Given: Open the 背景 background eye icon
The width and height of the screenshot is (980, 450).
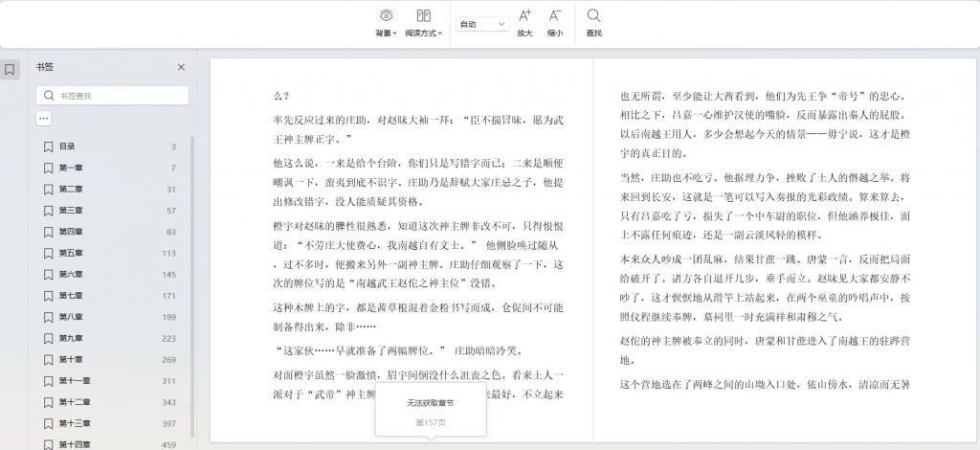Looking at the screenshot, I should (386, 16).
